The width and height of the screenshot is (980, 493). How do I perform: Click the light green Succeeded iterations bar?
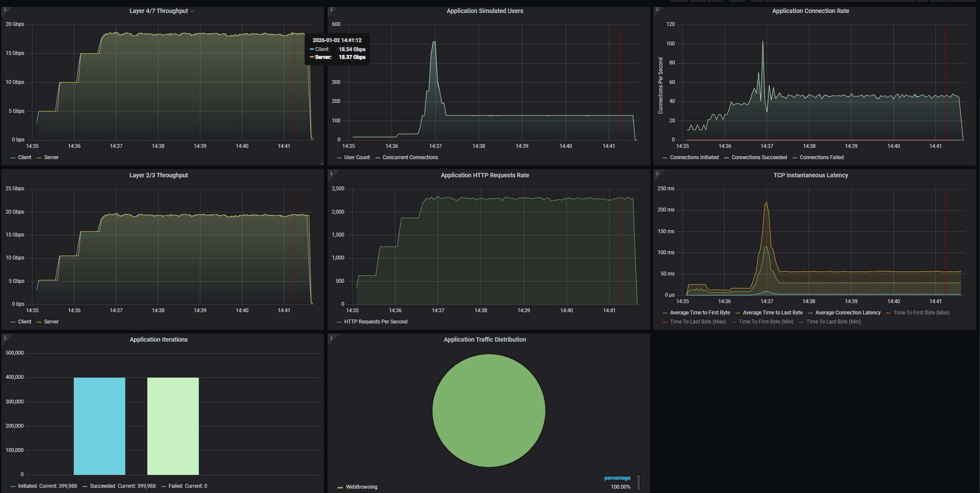173,426
